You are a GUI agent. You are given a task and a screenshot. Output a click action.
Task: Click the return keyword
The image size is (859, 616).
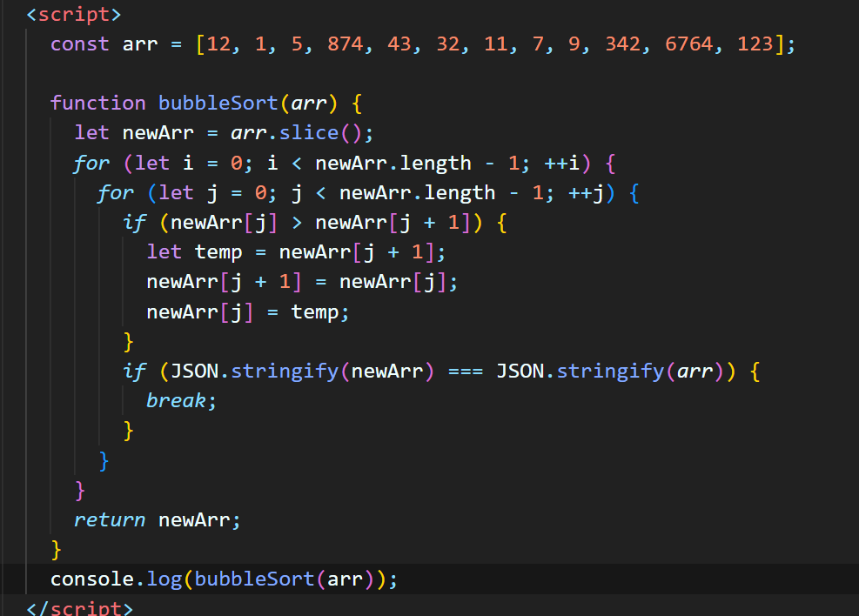[x=110, y=519]
